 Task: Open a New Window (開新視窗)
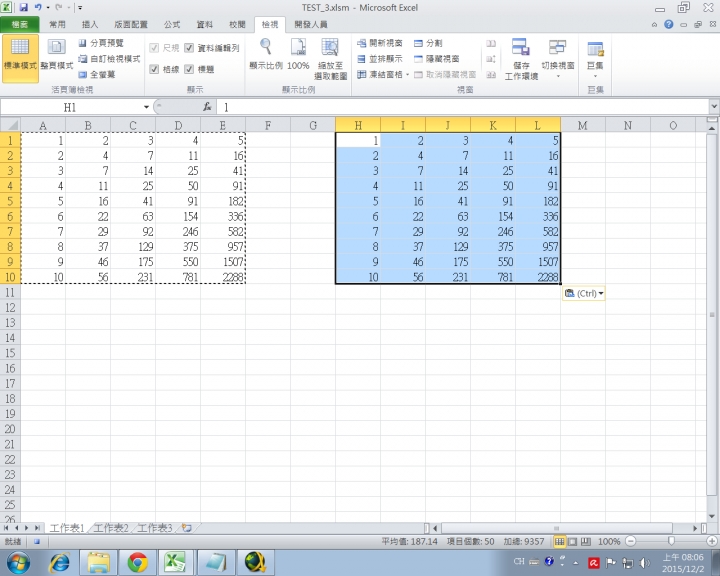pos(380,43)
